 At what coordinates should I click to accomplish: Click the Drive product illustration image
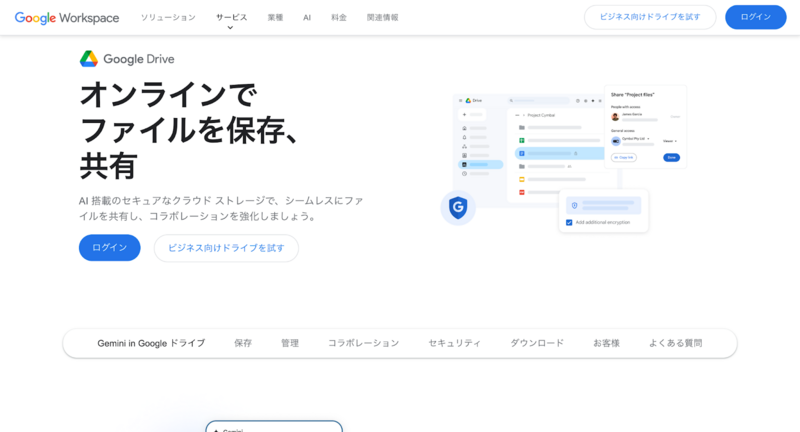(x=564, y=159)
